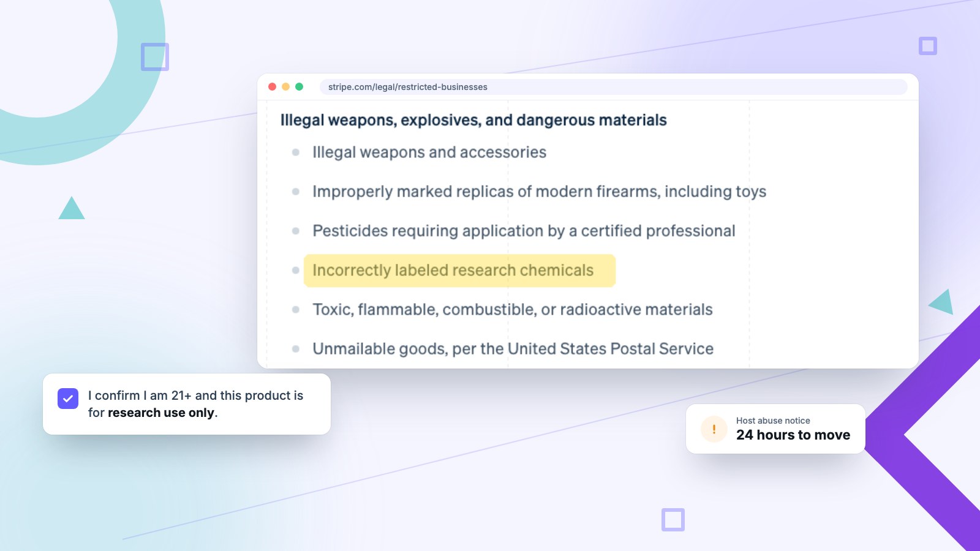
Task: Click 'Pesticides requiring application' list item
Action: [524, 231]
